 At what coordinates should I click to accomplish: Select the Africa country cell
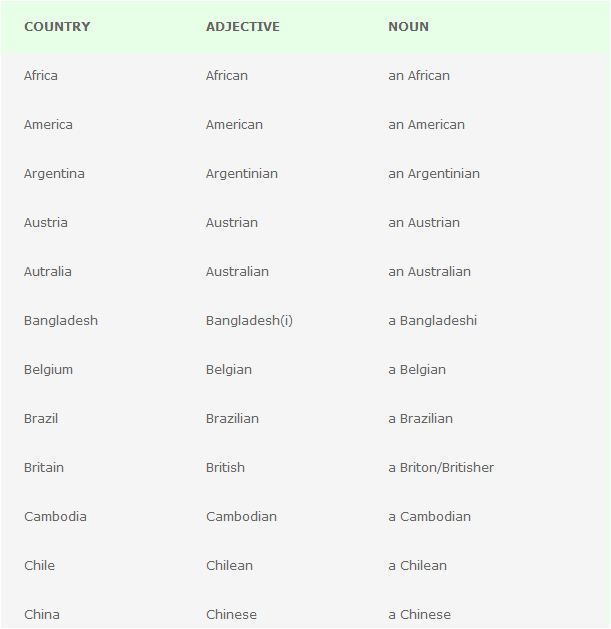tap(41, 76)
